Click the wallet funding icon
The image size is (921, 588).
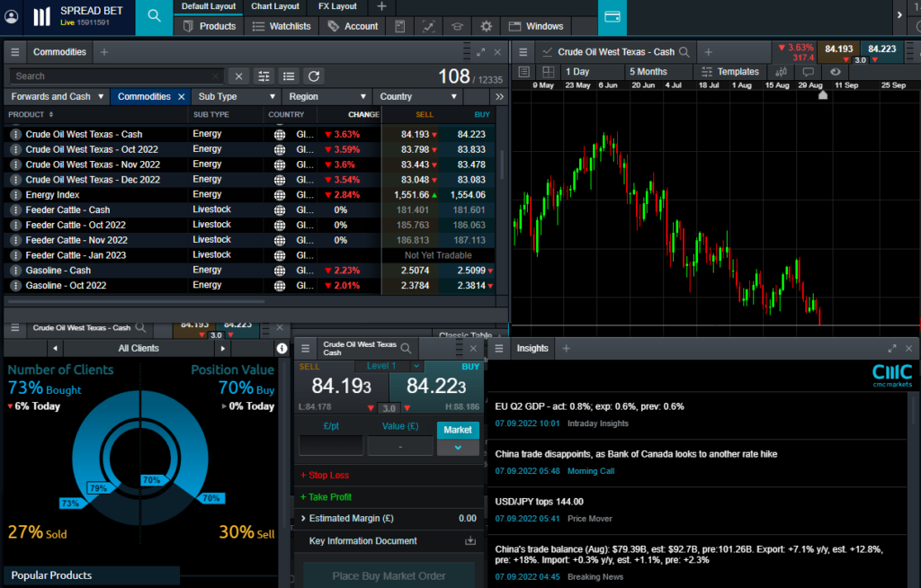pyautogui.click(x=613, y=16)
